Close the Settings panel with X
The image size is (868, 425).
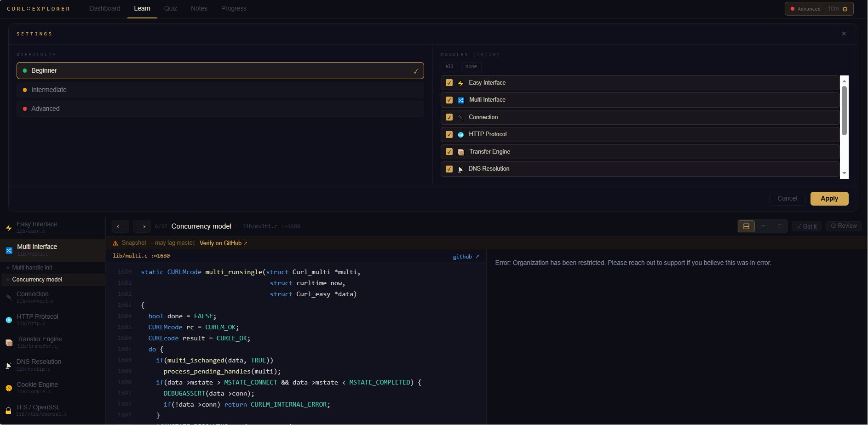(844, 34)
